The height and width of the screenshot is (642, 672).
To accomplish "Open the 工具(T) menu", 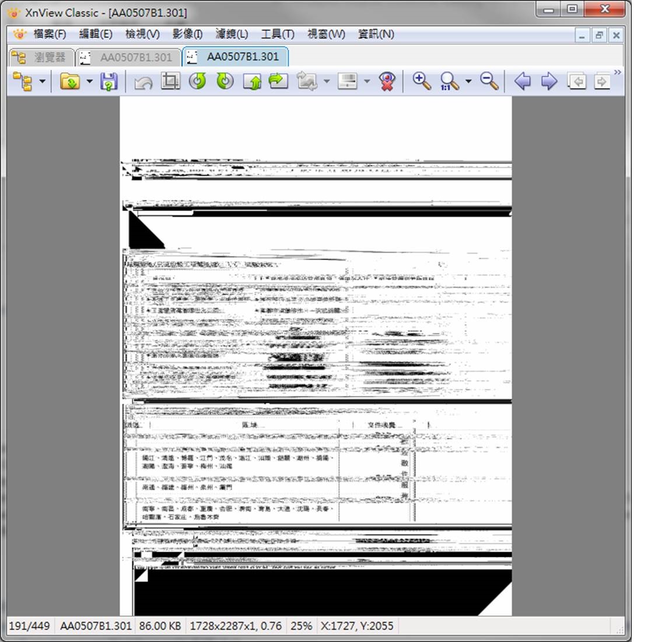I will click(x=278, y=34).
